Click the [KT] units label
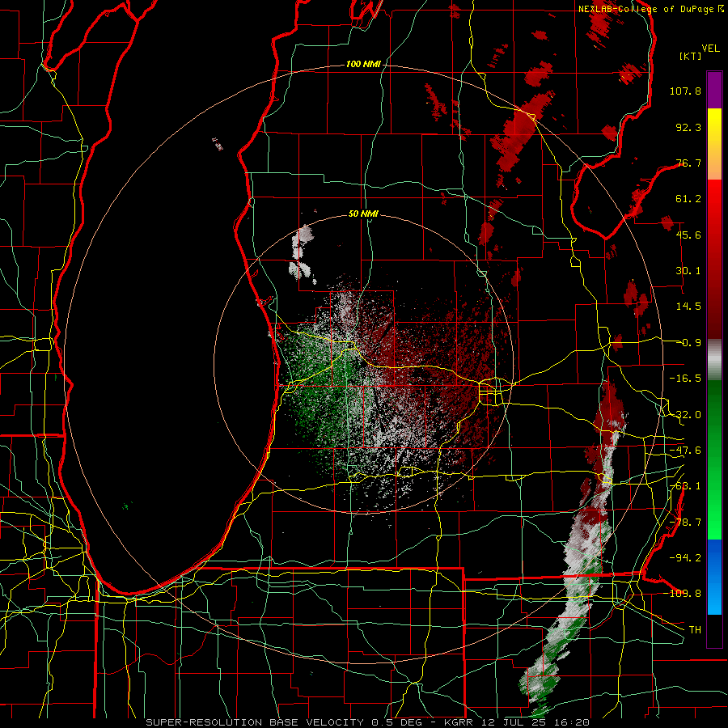The height and width of the screenshot is (728, 728). tap(690, 56)
